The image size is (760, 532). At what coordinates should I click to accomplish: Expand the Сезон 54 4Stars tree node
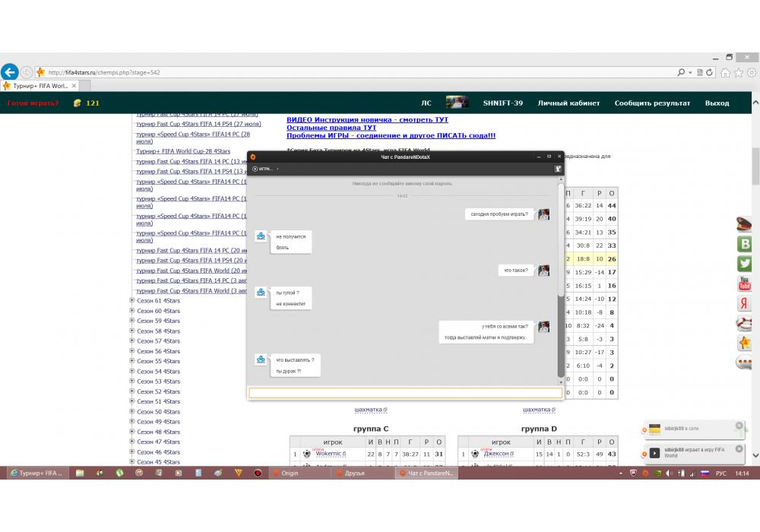pos(131,371)
